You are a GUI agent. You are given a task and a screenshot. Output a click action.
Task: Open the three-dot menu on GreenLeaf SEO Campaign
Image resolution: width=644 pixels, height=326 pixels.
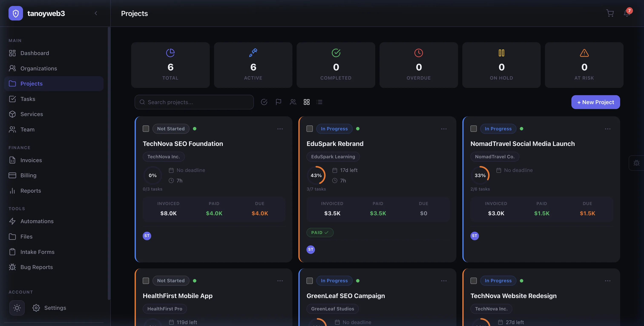click(444, 281)
